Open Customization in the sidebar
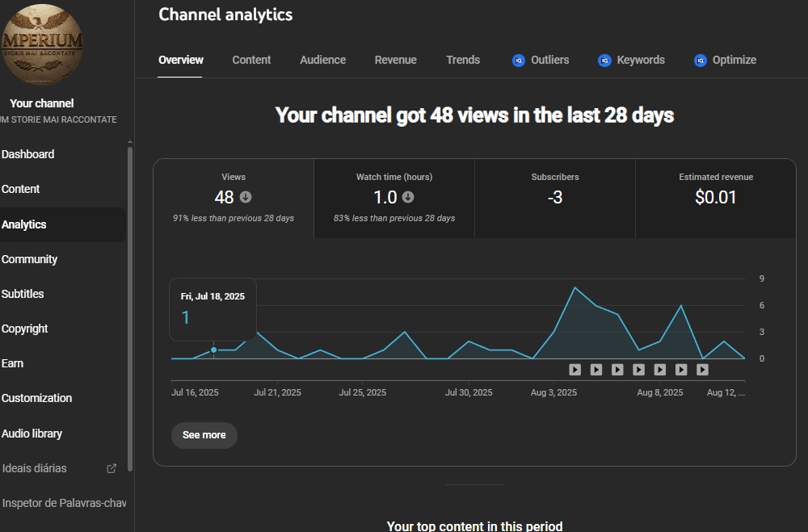808x532 pixels. pyautogui.click(x=36, y=398)
